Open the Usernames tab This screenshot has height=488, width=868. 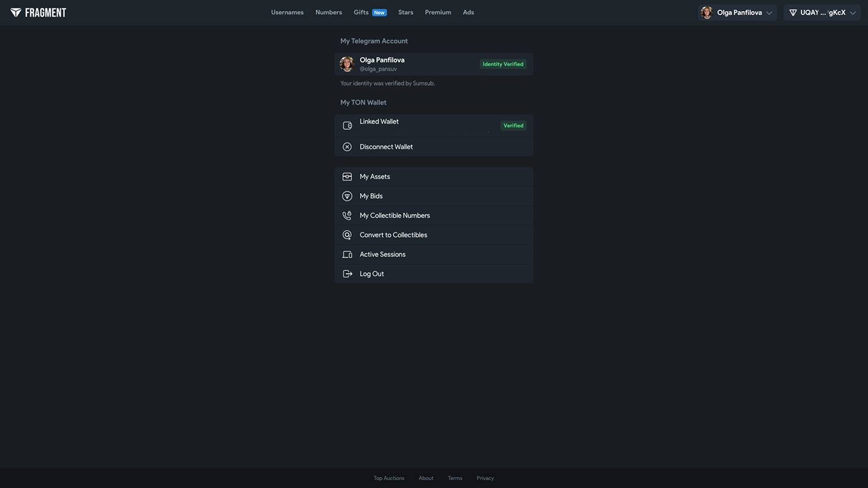(287, 12)
